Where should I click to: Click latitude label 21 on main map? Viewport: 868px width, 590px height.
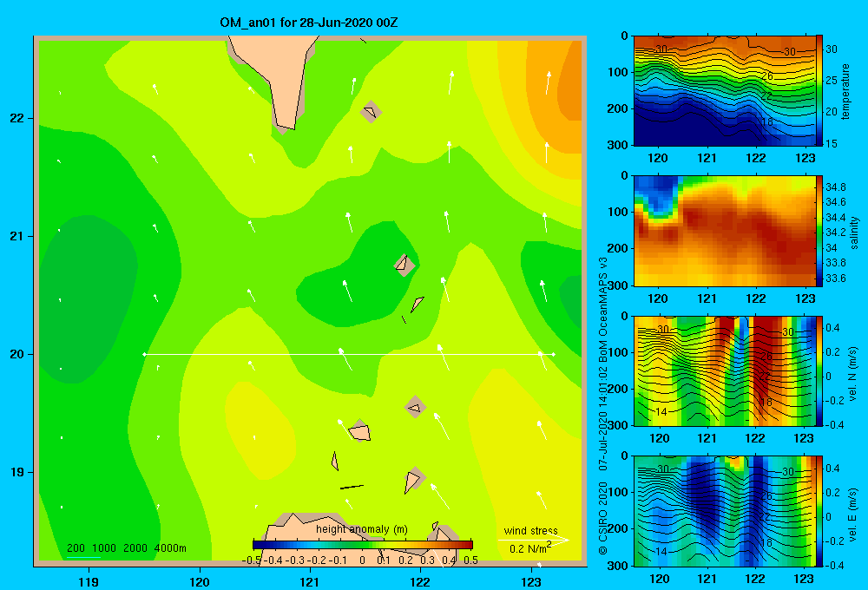[17, 236]
